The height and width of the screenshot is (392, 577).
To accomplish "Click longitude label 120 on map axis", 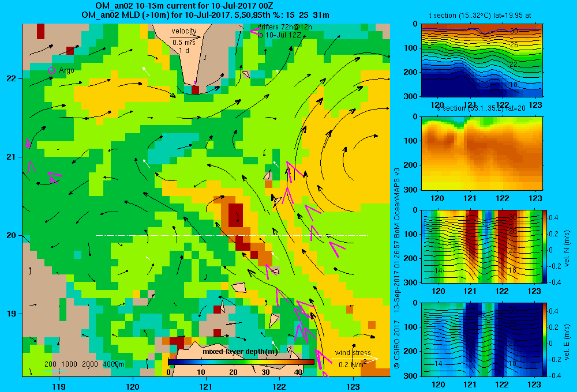I will click(x=133, y=386).
